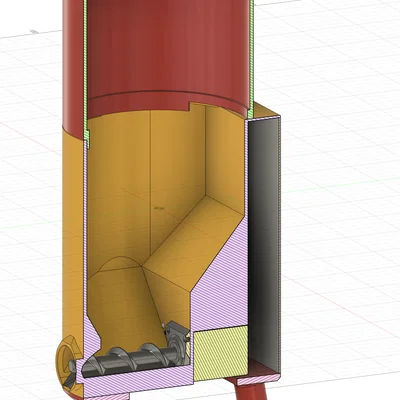
Task: Select the green hatched sleeve section wall
Action: [x=85, y=73]
